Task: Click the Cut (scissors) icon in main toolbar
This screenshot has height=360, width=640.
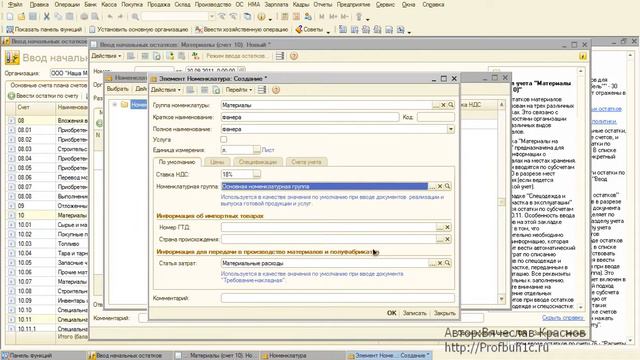Action: pos(47,17)
